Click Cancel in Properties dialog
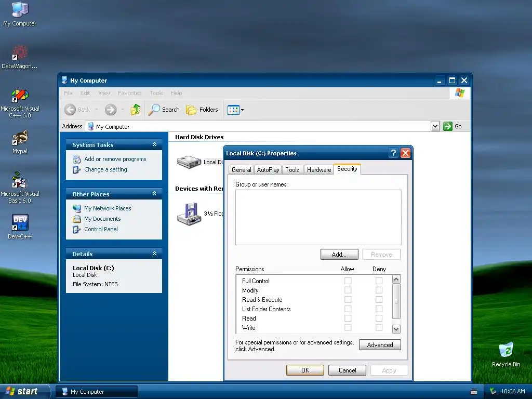 tap(347, 370)
